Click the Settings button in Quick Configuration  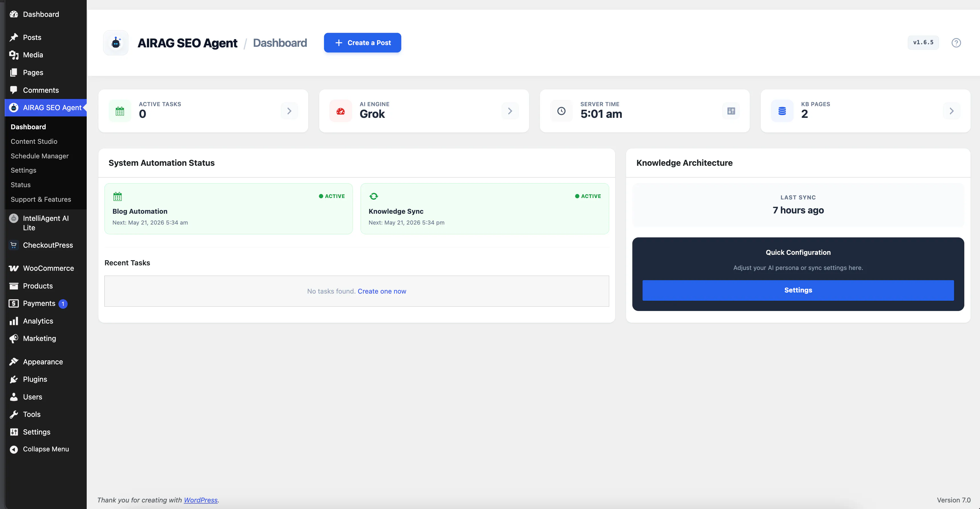798,290
